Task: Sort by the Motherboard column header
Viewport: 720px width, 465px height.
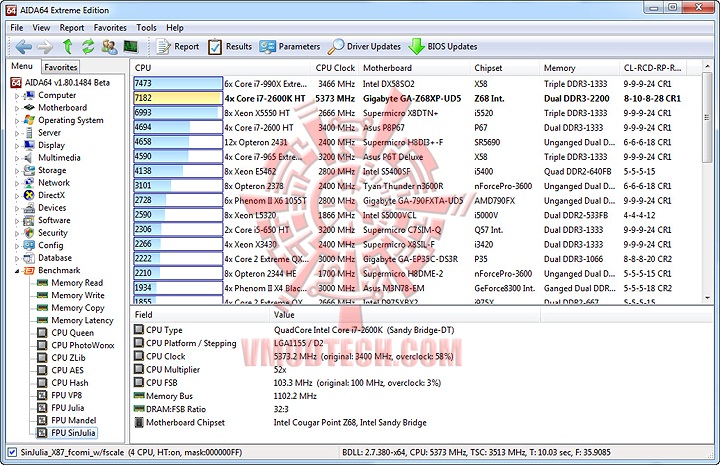Action: (x=414, y=67)
